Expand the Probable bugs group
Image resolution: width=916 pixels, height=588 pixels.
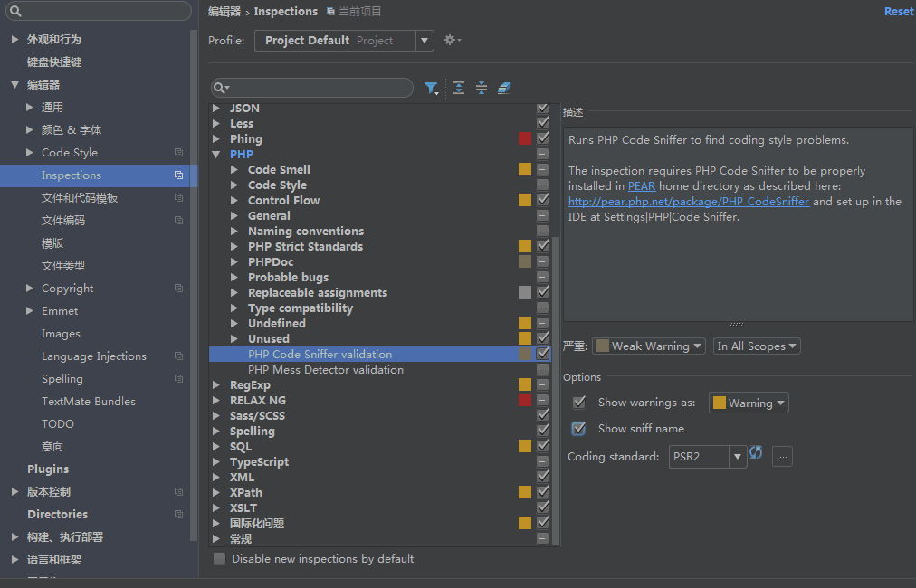234,278
